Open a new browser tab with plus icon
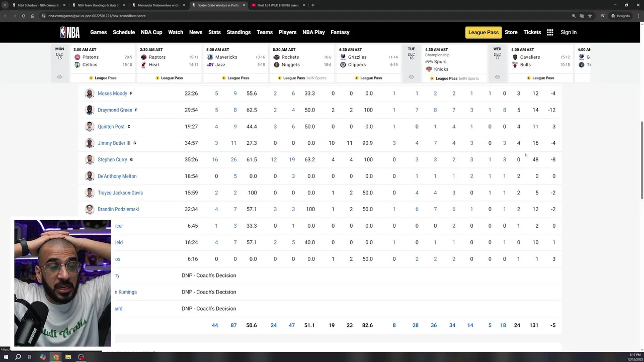The width and height of the screenshot is (644, 362). point(313,5)
